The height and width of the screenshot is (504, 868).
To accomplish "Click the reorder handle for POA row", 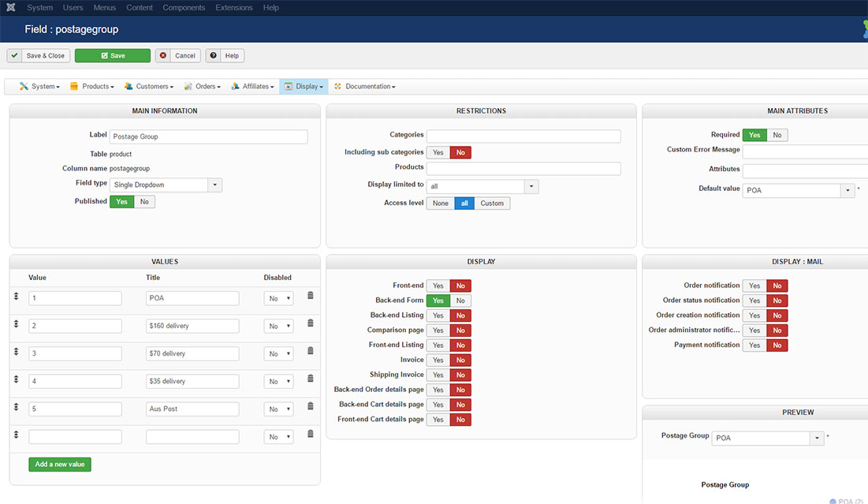I will (x=16, y=297).
